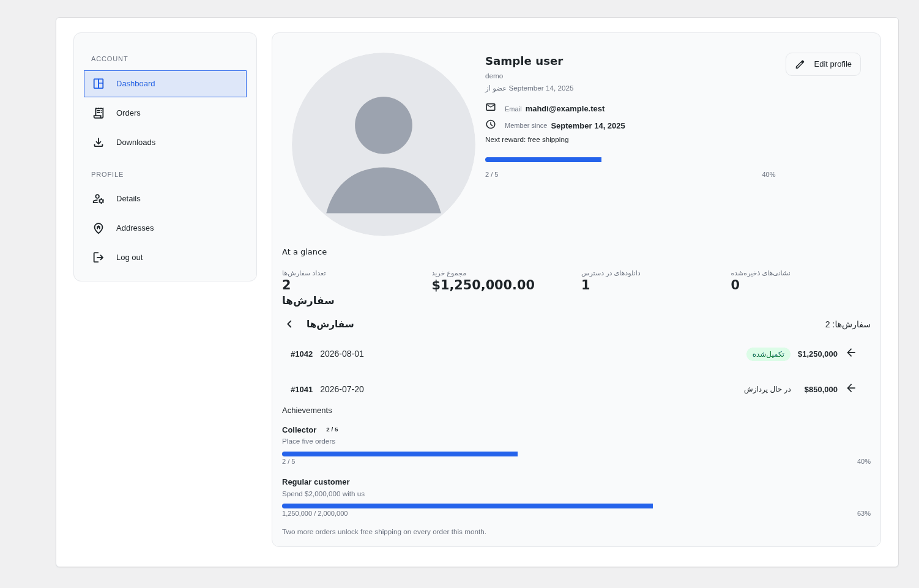Click the next reward progress bar
This screenshot has height=588, width=919.
(630, 160)
